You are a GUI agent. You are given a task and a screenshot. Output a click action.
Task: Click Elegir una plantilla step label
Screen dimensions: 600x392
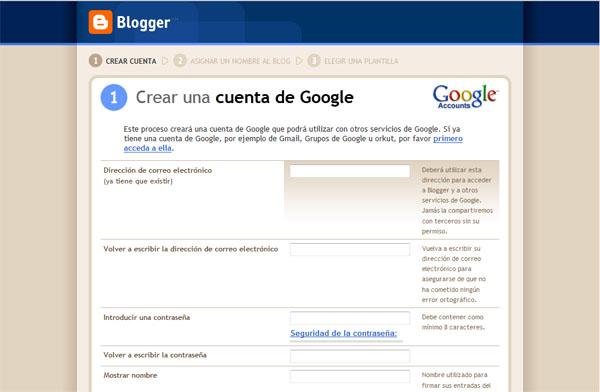click(361, 61)
